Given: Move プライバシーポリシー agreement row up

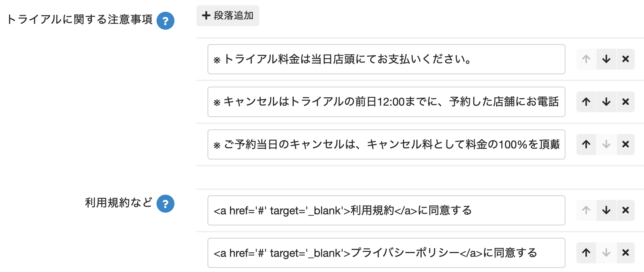Looking at the screenshot, I should [586, 253].
